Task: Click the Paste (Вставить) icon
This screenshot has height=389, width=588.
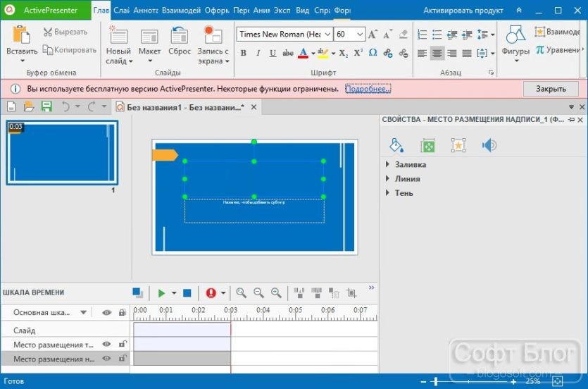Action: pos(21,35)
